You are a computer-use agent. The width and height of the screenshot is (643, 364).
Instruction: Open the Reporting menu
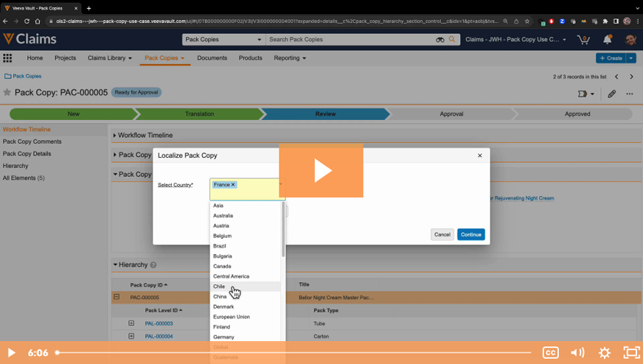tap(290, 58)
